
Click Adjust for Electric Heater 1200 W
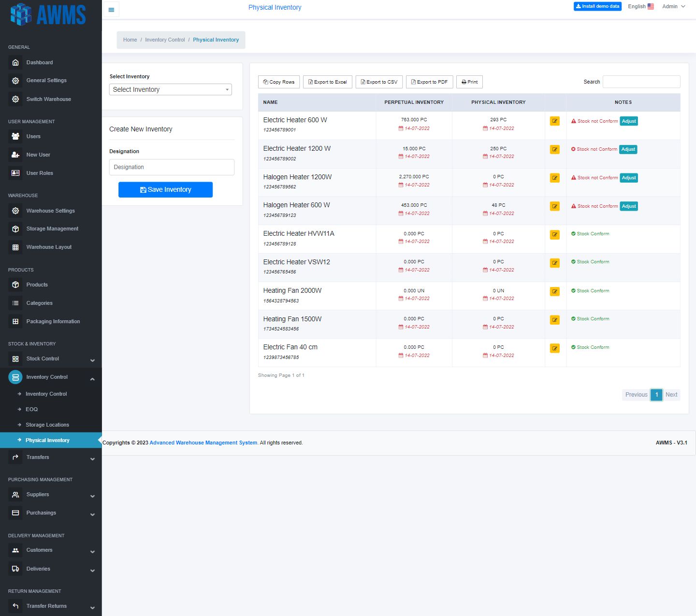tap(628, 149)
